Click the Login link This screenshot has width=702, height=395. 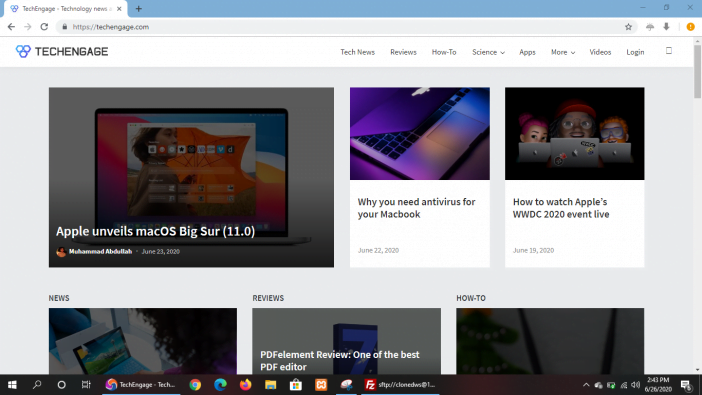[x=635, y=52]
